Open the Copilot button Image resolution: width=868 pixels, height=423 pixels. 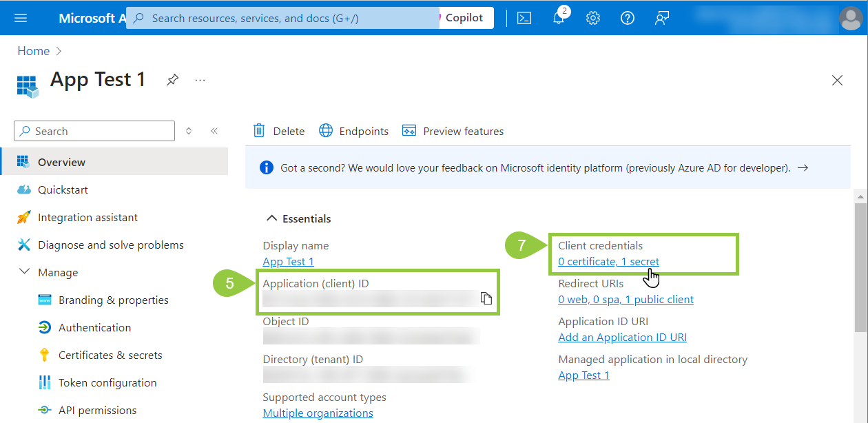[x=464, y=18]
